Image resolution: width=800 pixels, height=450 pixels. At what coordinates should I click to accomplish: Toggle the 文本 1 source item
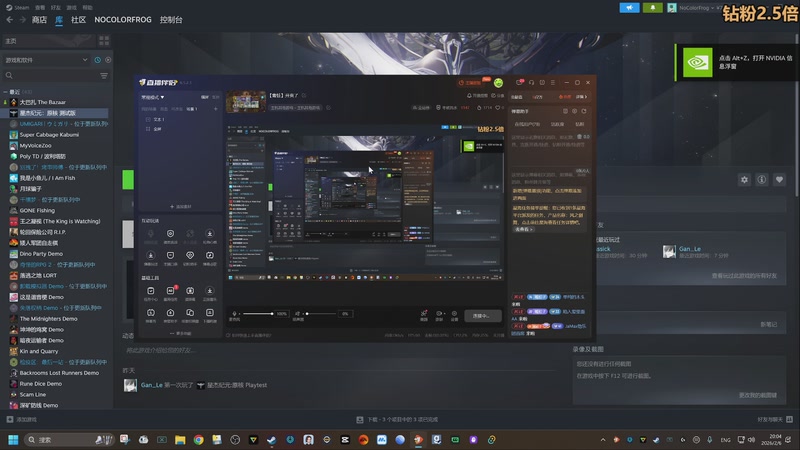[x=156, y=119]
